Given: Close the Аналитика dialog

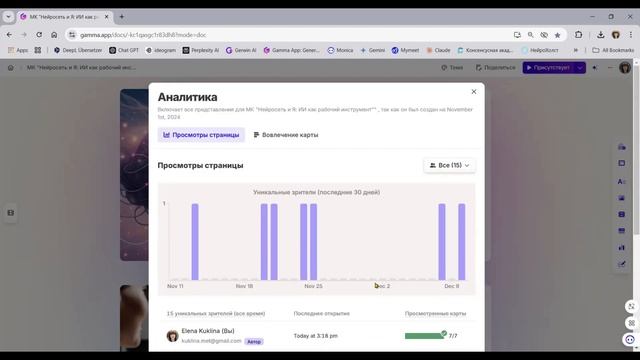Looking at the screenshot, I should 473,92.
